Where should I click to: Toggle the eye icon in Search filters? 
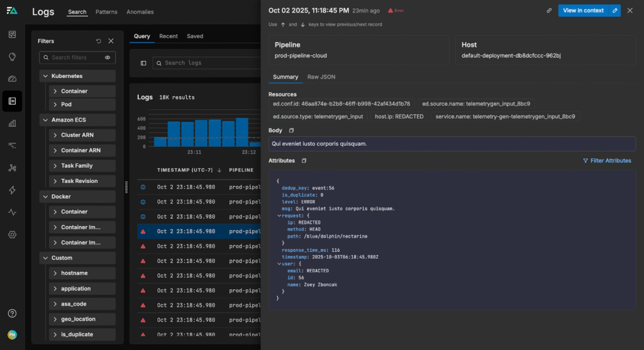[x=108, y=58]
